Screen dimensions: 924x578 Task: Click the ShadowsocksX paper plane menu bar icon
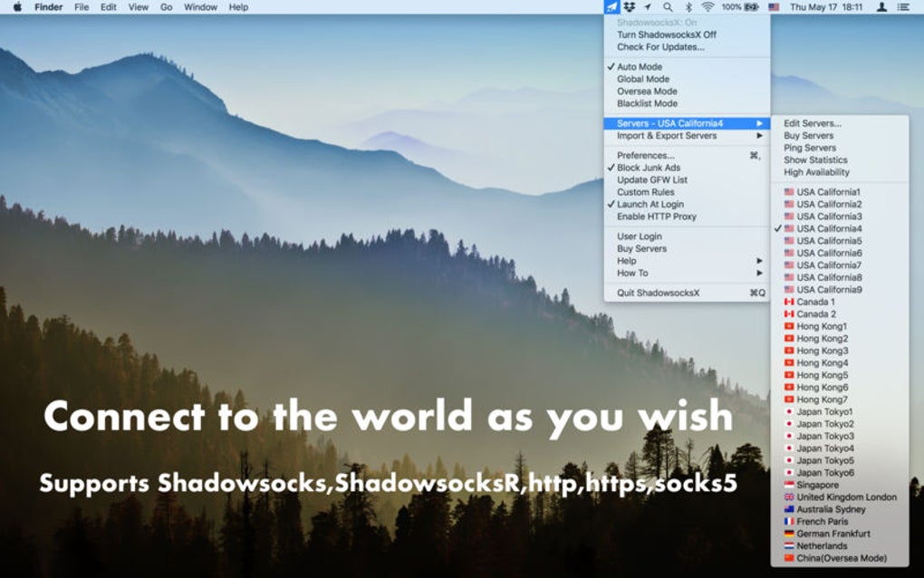coord(611,7)
